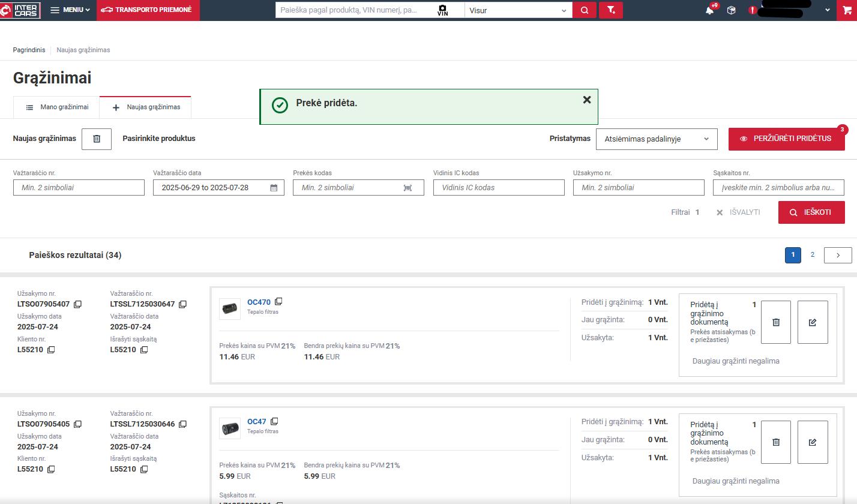Open the VIN camera scanner icon
857x504 pixels.
443,10
